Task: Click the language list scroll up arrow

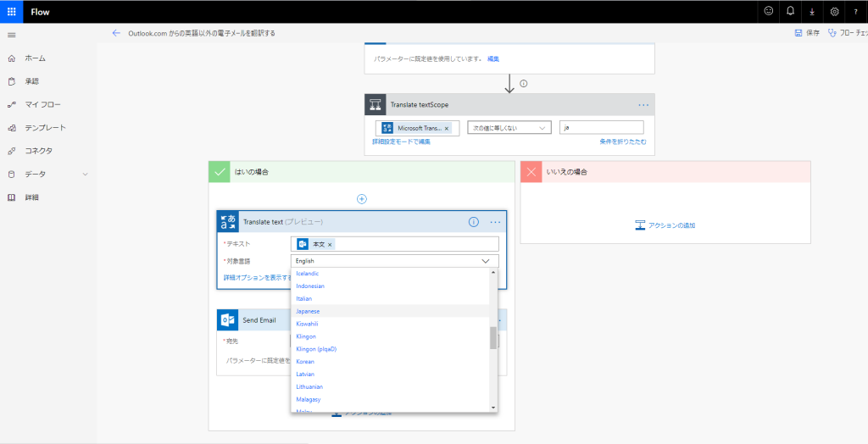Action: coord(493,272)
